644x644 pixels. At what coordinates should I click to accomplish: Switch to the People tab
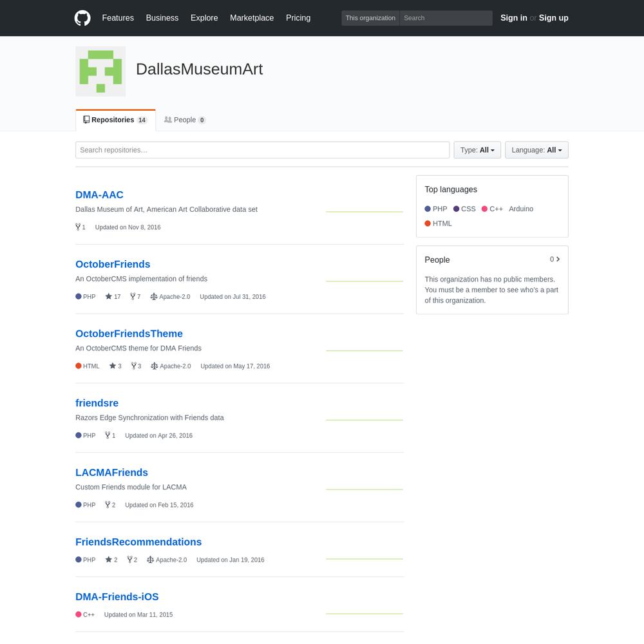184,120
